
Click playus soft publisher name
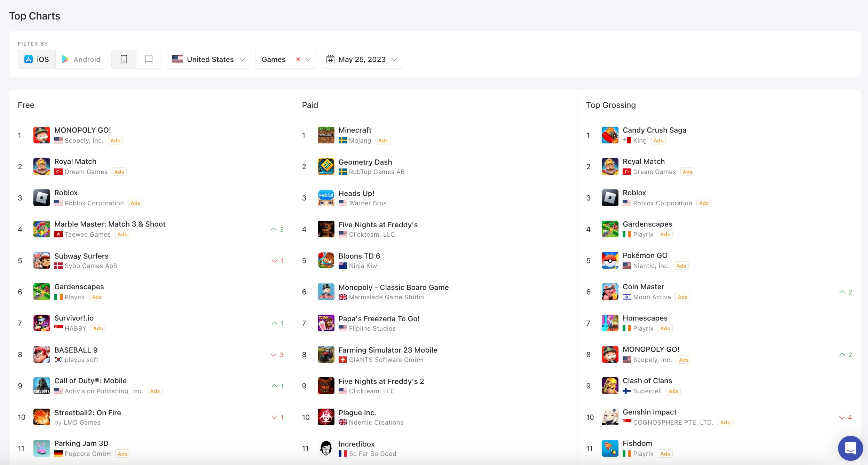point(81,360)
